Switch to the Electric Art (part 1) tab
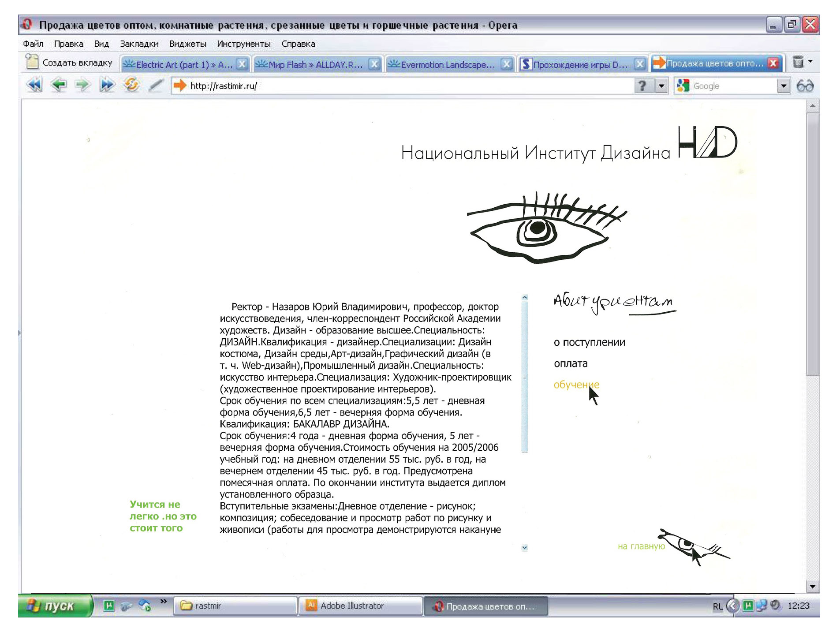 tap(185, 64)
